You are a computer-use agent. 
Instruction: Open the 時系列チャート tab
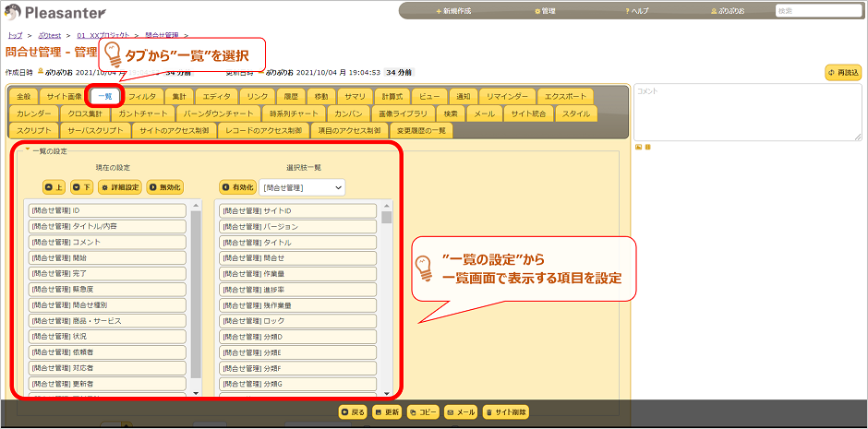(x=294, y=113)
